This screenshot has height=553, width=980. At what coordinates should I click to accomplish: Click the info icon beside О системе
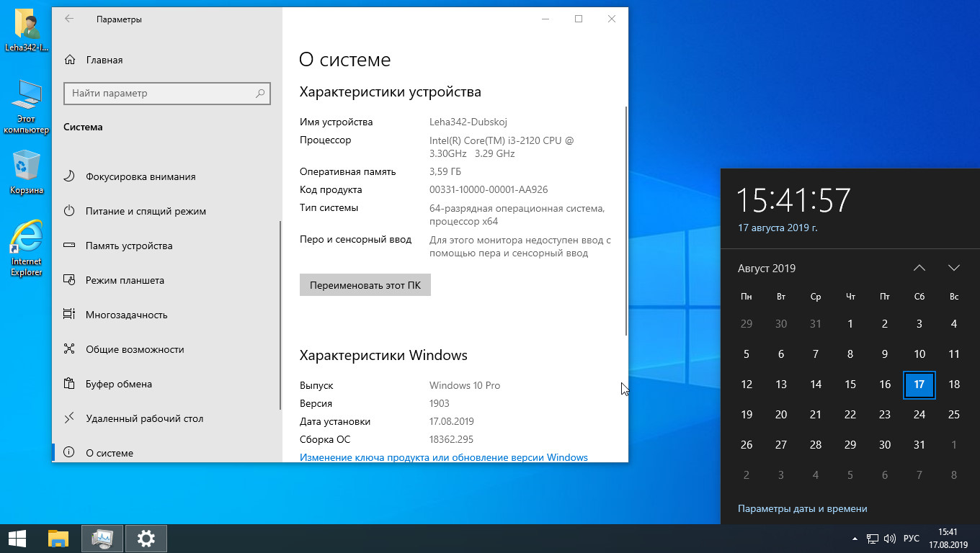pyautogui.click(x=69, y=453)
